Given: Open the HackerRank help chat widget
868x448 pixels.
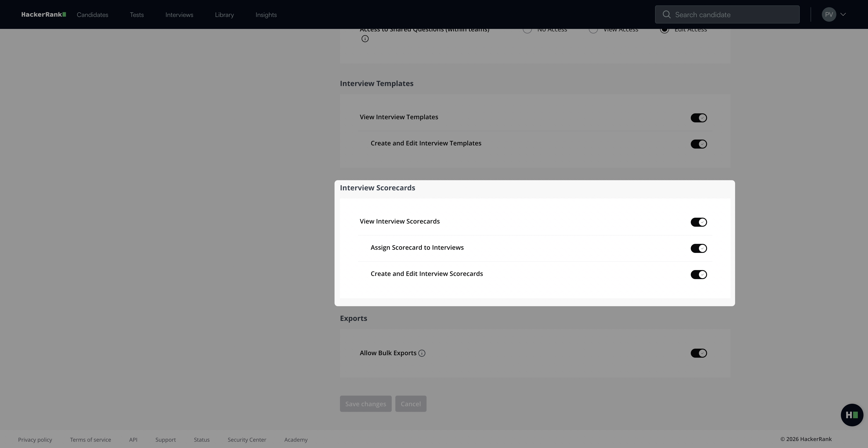Looking at the screenshot, I should point(851,415).
